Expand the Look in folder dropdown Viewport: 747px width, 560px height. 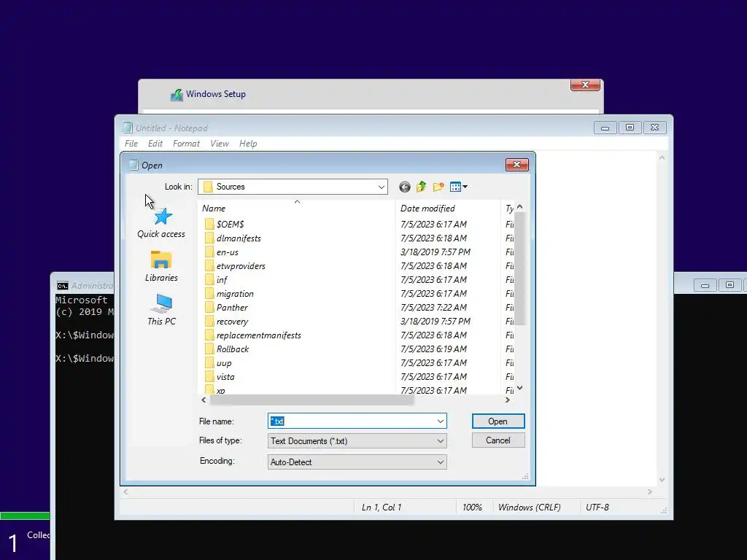381,187
